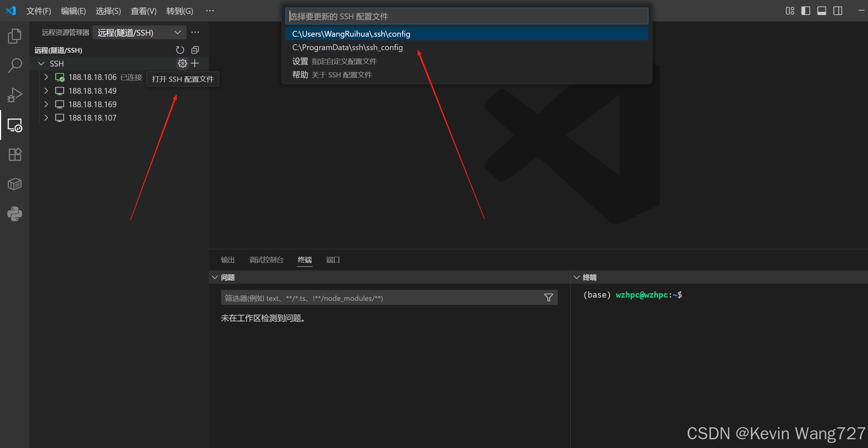
Task: Open the Explorer view in activity bar
Action: point(15,36)
